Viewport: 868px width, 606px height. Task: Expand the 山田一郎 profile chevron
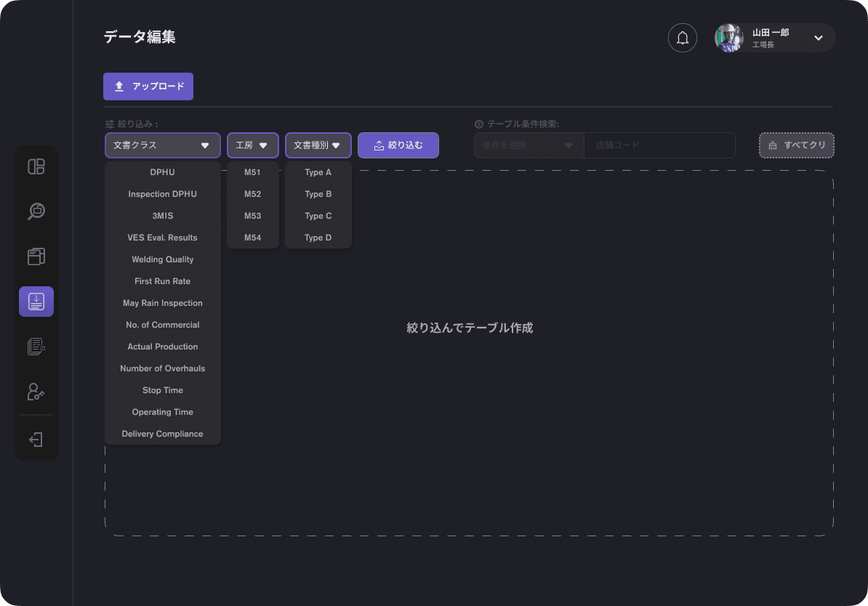click(x=818, y=38)
